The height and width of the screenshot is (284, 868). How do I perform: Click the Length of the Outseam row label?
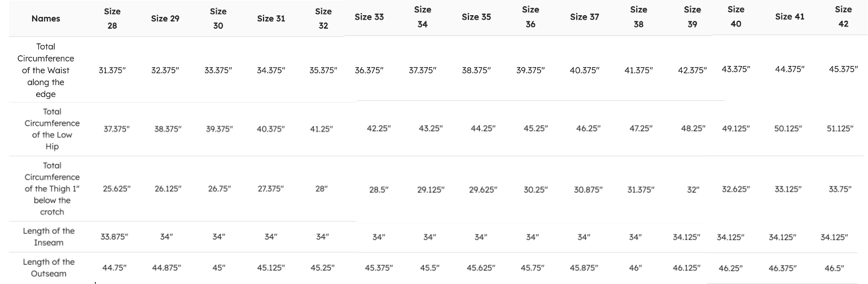[49, 268]
